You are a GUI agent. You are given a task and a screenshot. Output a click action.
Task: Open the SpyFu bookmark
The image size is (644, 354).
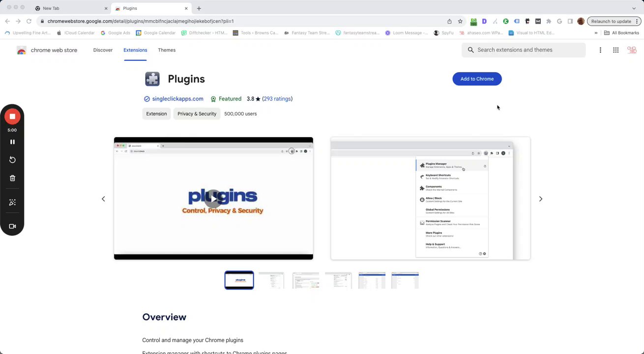point(443,33)
